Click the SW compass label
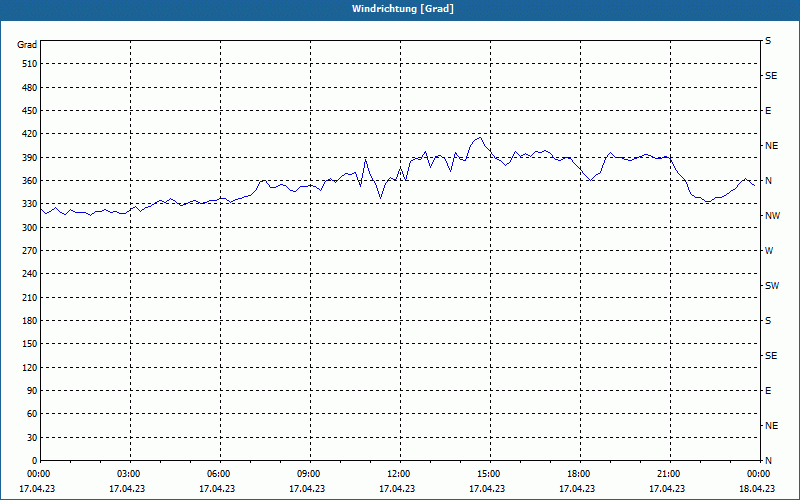This screenshot has width=800, height=500. (x=772, y=286)
